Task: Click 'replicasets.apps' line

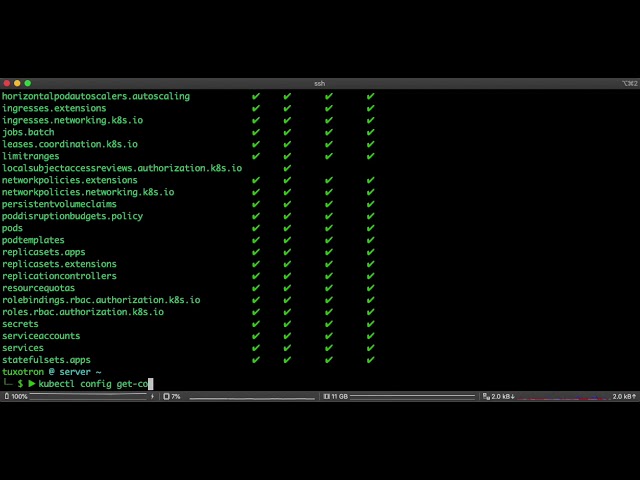Action: [44, 252]
